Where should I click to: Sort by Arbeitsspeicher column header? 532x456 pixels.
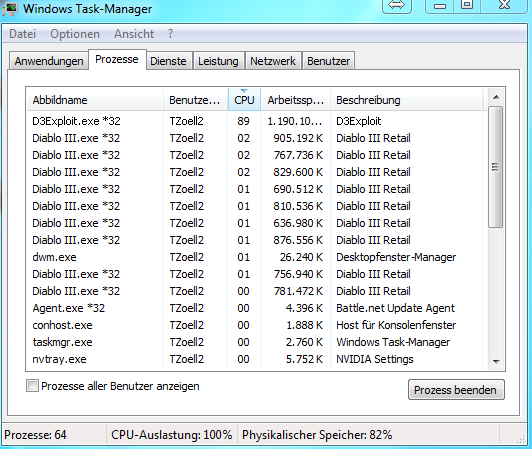click(296, 100)
